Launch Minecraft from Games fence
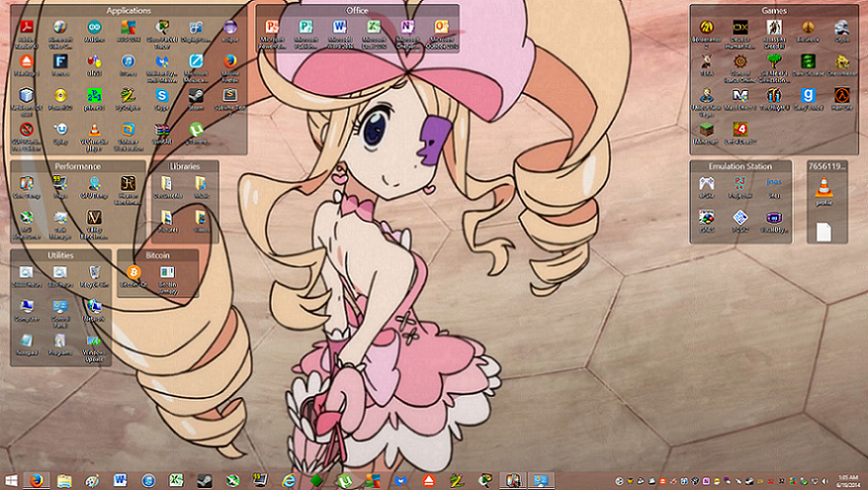 point(707,130)
